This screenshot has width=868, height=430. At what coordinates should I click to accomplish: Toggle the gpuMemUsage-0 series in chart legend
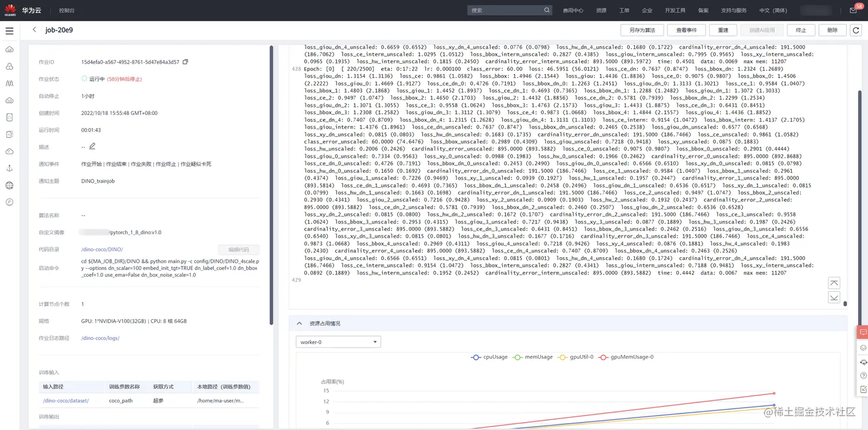point(626,357)
